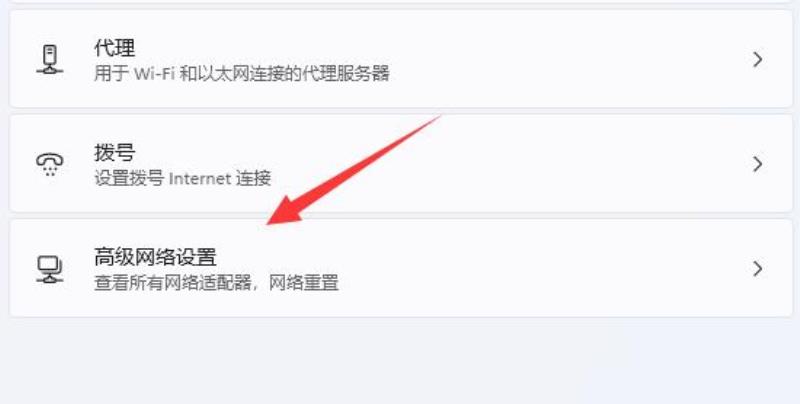Click the partially visible card above 代理
The height and width of the screenshot is (404, 800).
point(401,2)
